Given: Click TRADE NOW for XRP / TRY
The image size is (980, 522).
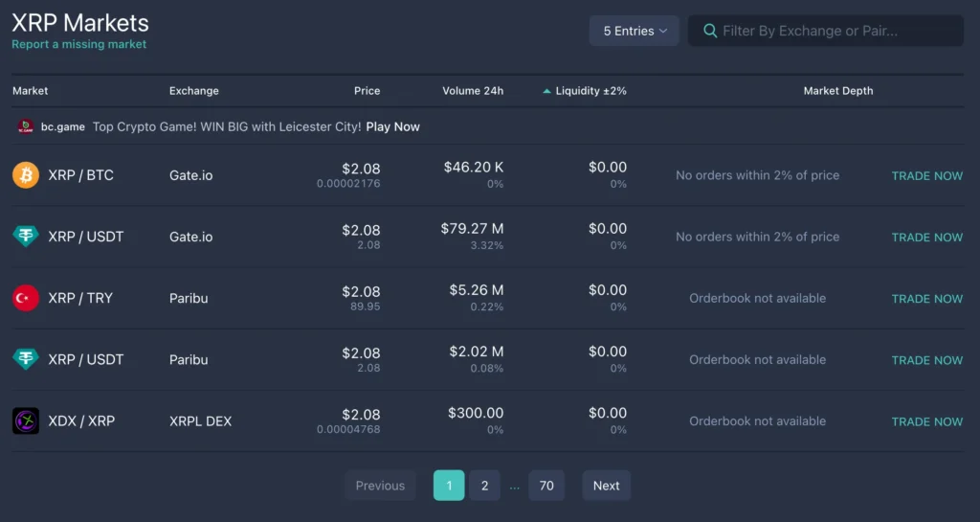Looking at the screenshot, I should (x=926, y=299).
